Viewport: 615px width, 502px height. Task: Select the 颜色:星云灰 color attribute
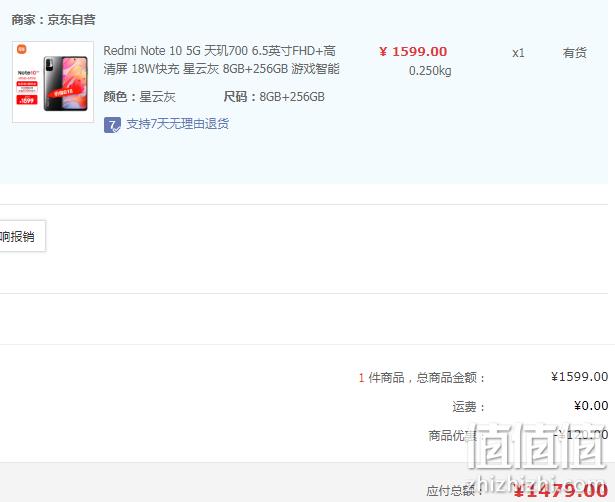pyautogui.click(x=139, y=96)
